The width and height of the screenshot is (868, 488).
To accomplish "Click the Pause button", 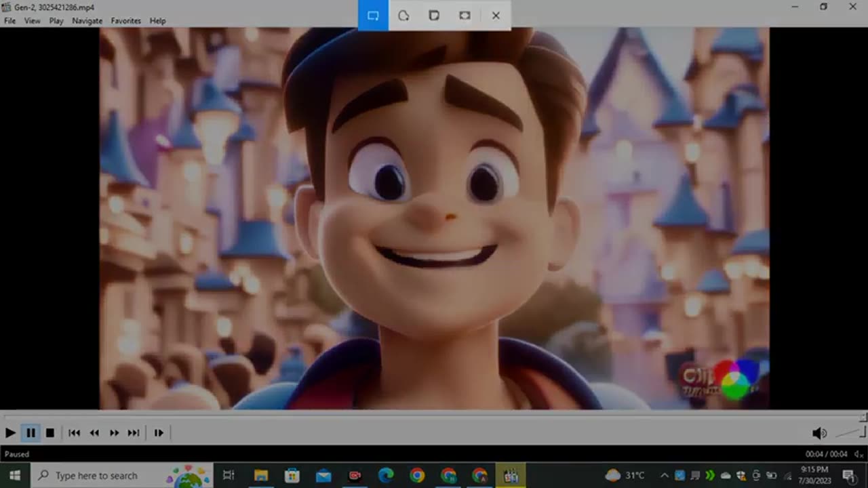I will pos(31,432).
